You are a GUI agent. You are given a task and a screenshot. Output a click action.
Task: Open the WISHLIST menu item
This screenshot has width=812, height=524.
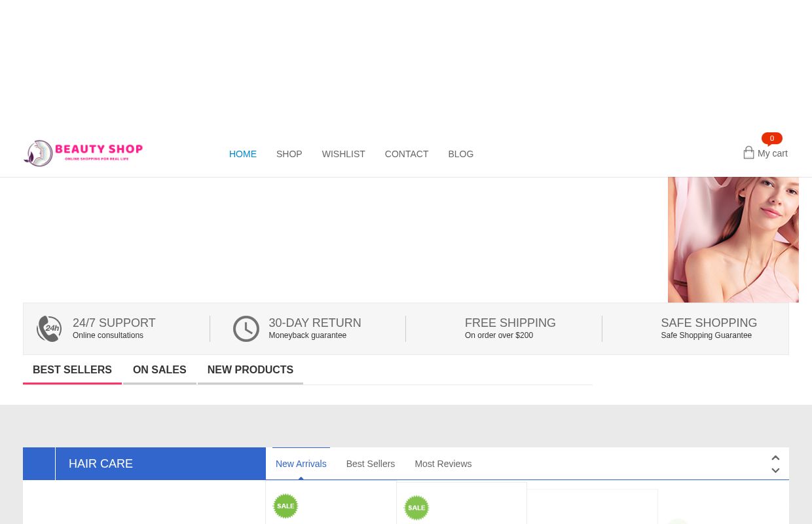click(x=343, y=154)
